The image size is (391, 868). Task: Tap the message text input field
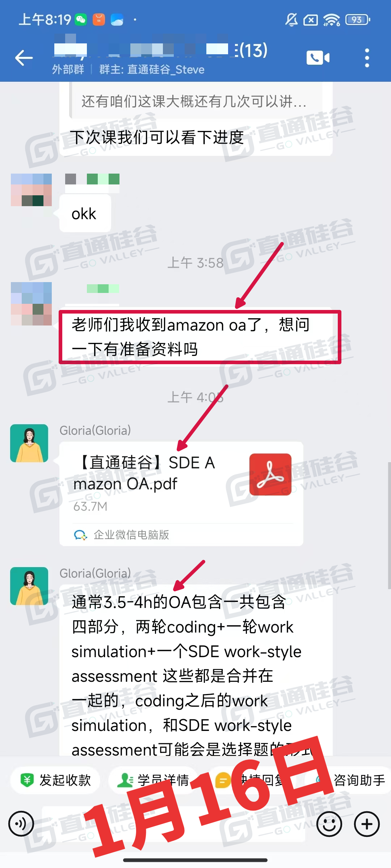174,824
